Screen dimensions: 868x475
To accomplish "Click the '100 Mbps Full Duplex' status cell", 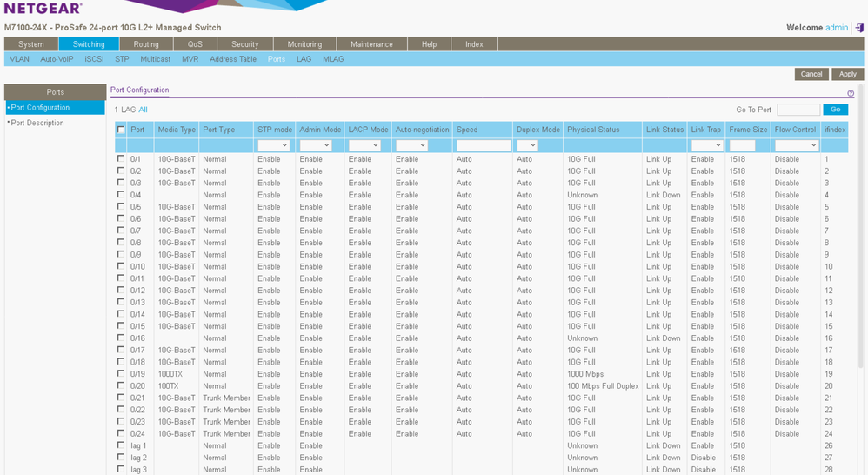I will [603, 386].
